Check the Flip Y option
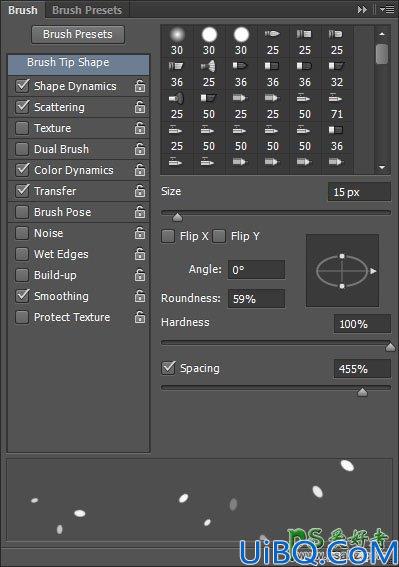The image size is (399, 567). point(219,236)
